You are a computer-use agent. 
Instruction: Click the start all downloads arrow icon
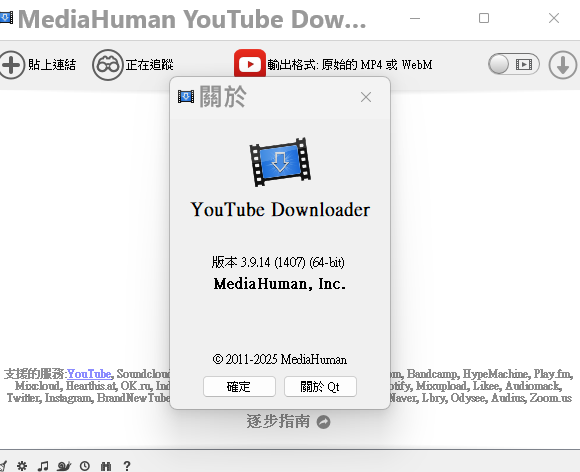click(x=563, y=65)
